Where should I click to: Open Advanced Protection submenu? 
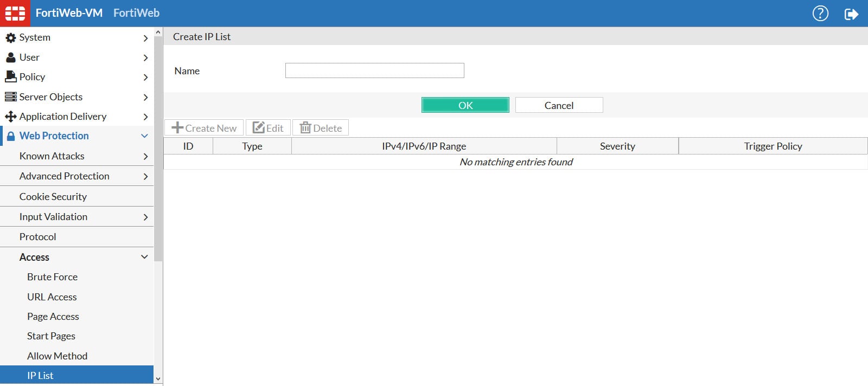(77, 176)
